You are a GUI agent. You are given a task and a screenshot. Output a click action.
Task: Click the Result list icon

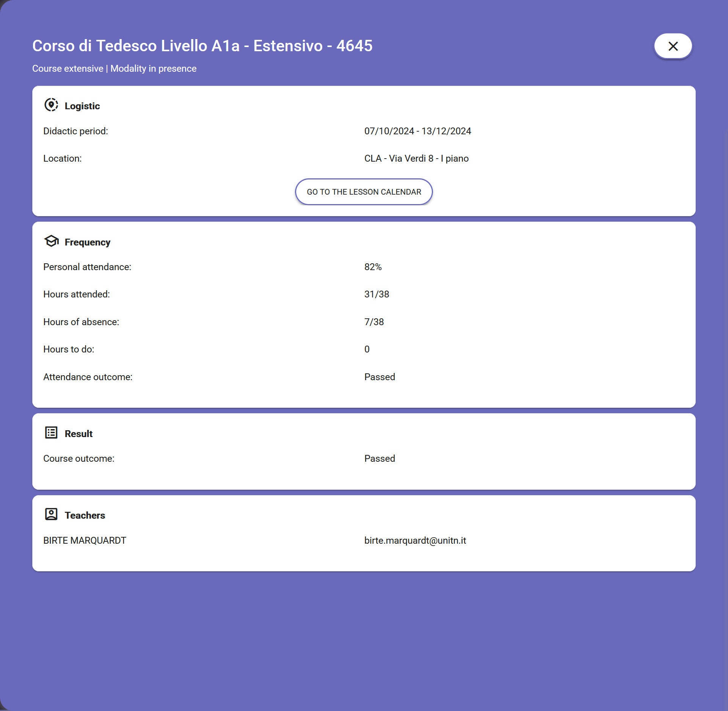coord(51,433)
